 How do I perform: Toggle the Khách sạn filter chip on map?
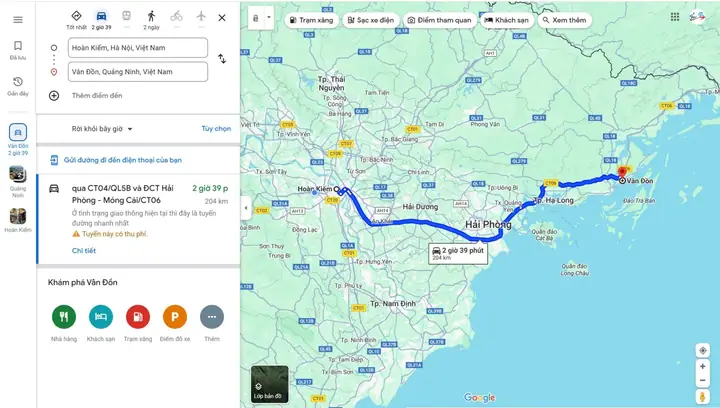point(506,20)
